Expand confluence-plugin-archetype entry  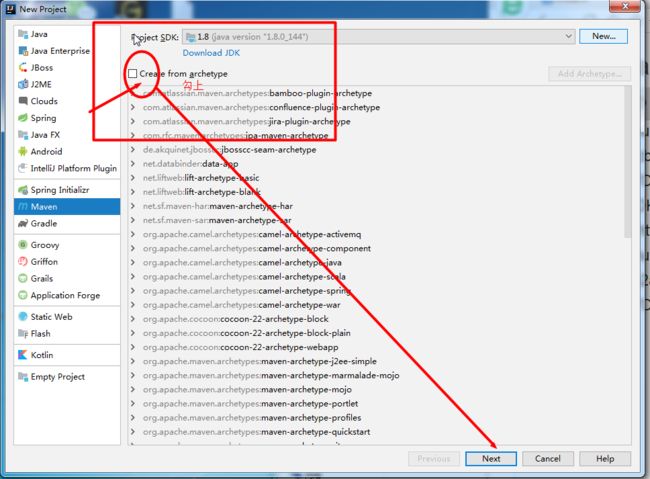pyautogui.click(x=133, y=107)
